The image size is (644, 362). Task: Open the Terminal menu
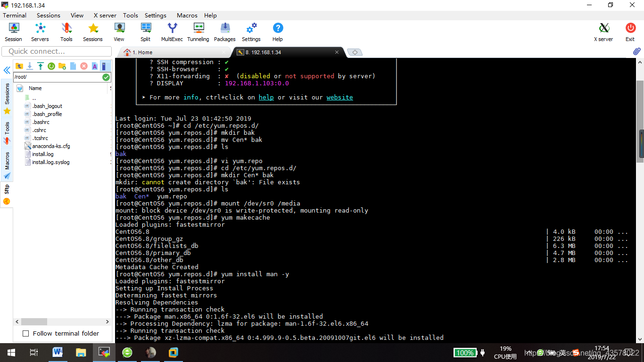(x=15, y=15)
